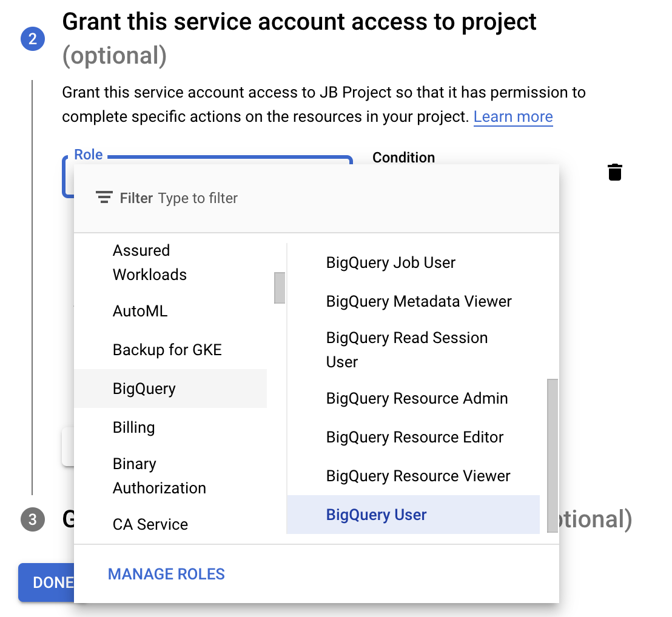Image resolution: width=672 pixels, height=617 pixels.
Task: Click the step 2 numbered circle
Action: pyautogui.click(x=32, y=39)
